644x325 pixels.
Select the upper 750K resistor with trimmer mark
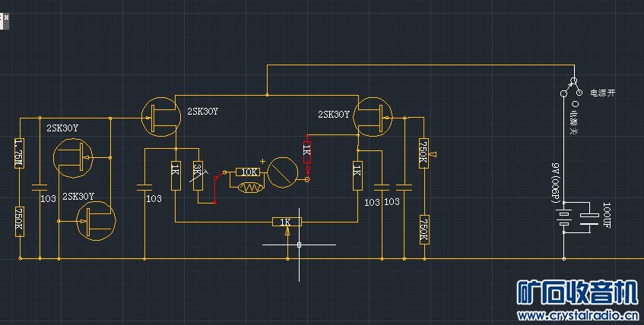tap(424, 153)
